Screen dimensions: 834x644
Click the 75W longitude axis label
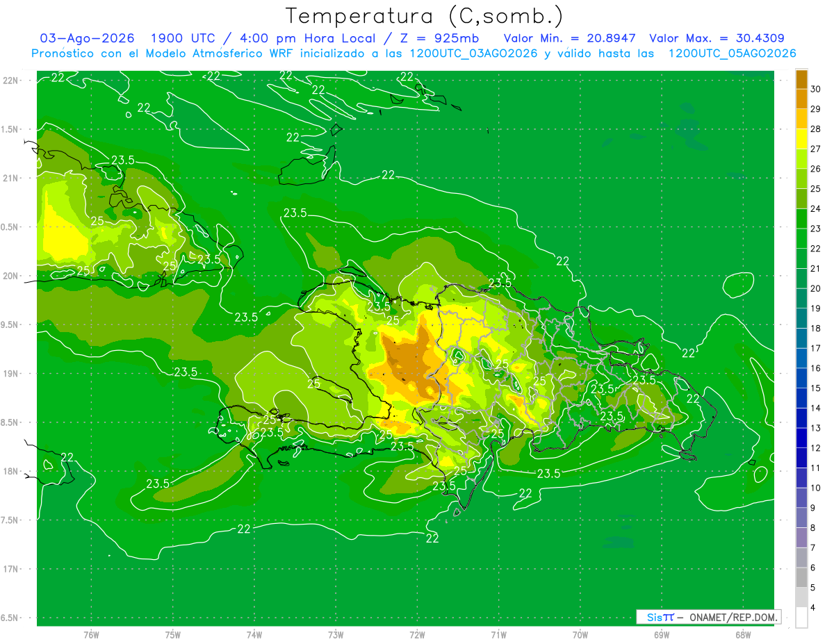pos(173,634)
